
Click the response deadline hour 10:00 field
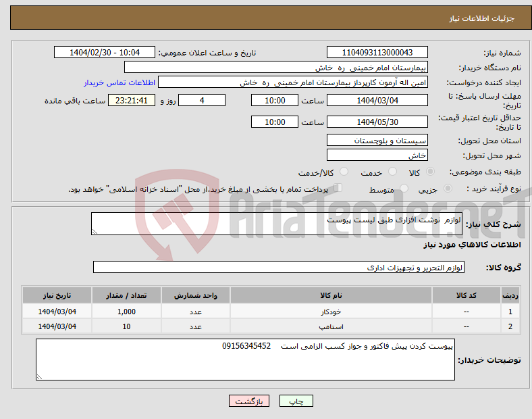(x=275, y=100)
